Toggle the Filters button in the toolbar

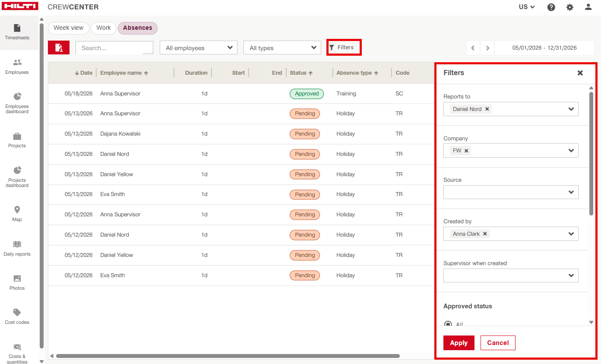click(x=344, y=47)
